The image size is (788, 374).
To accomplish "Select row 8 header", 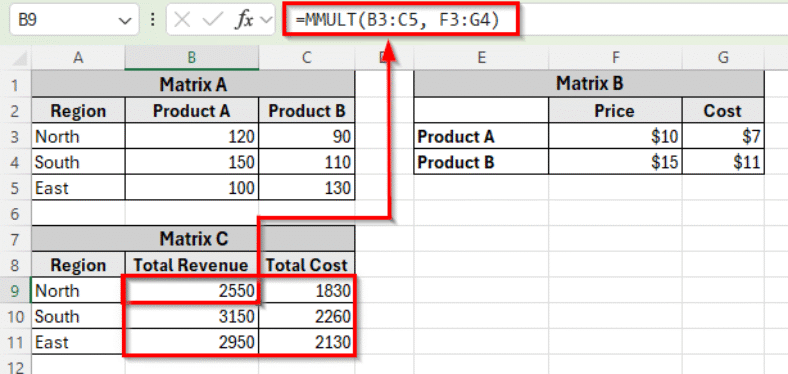I will [x=15, y=265].
